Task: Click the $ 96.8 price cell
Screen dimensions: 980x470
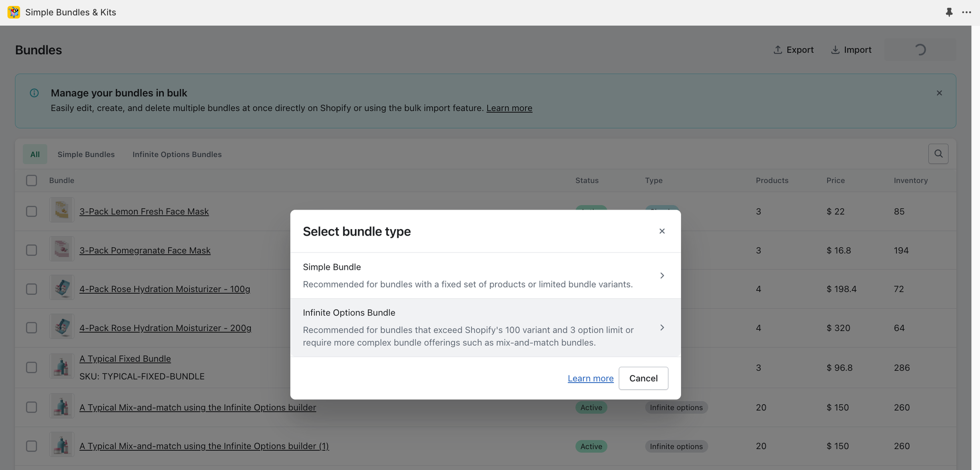Action: 839,368
